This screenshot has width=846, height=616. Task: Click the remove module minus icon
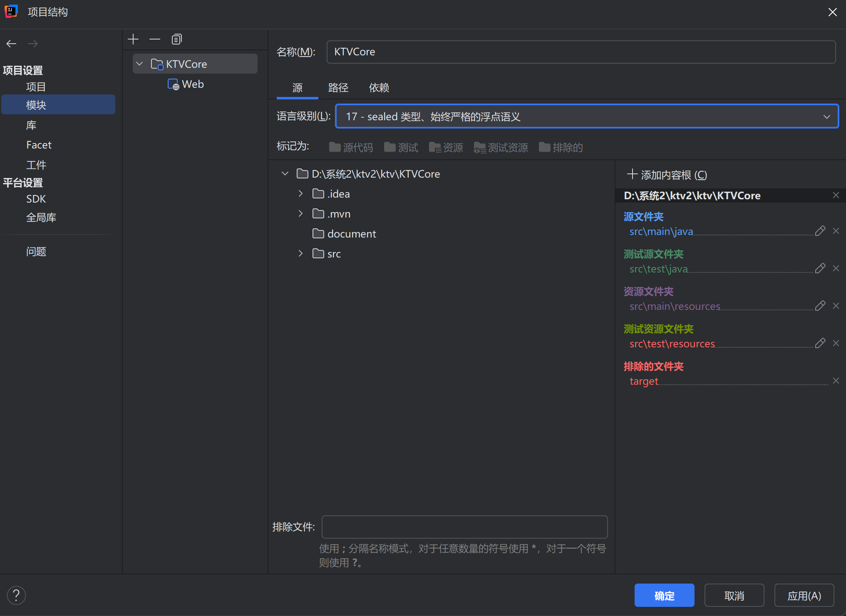[x=155, y=39]
